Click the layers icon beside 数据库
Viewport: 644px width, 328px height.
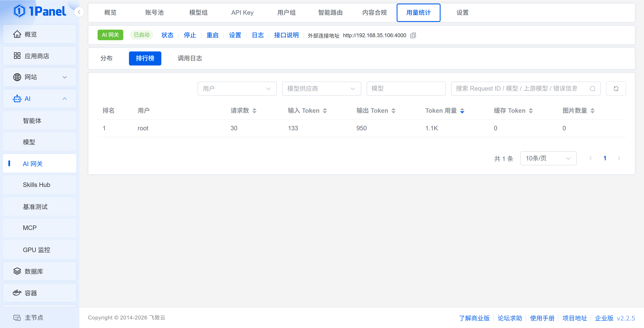pos(17,271)
